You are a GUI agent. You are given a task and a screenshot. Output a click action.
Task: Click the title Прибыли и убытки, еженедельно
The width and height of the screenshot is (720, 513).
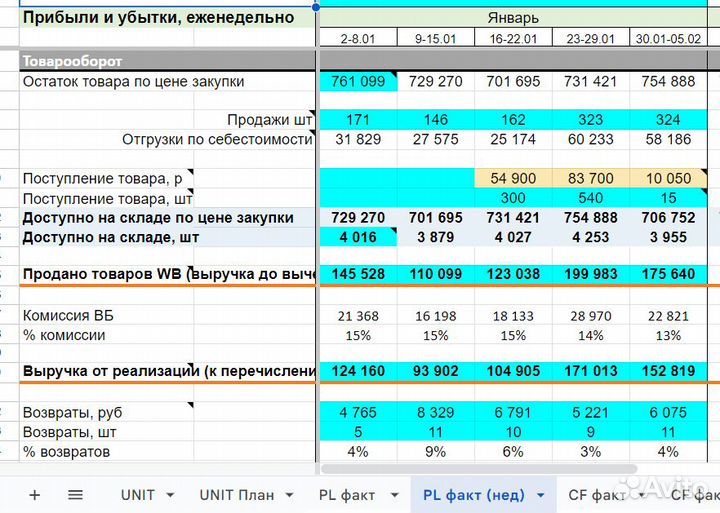pyautogui.click(x=158, y=17)
